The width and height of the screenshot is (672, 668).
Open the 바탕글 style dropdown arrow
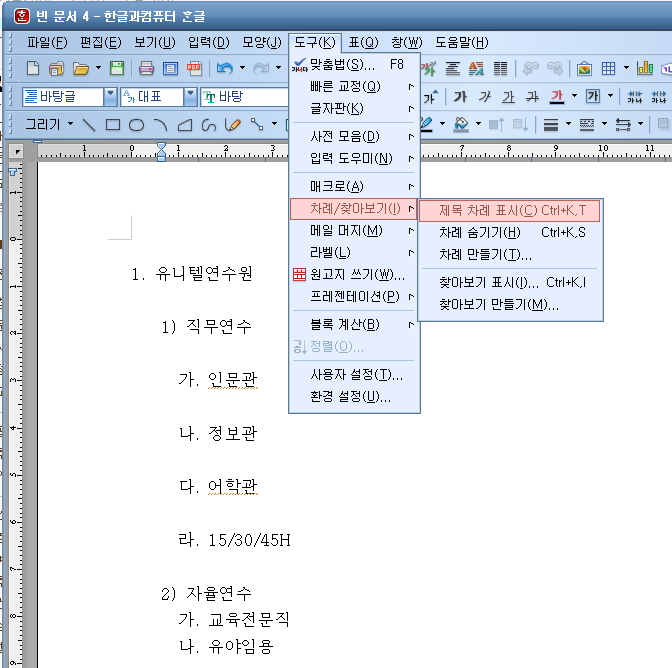click(110, 97)
